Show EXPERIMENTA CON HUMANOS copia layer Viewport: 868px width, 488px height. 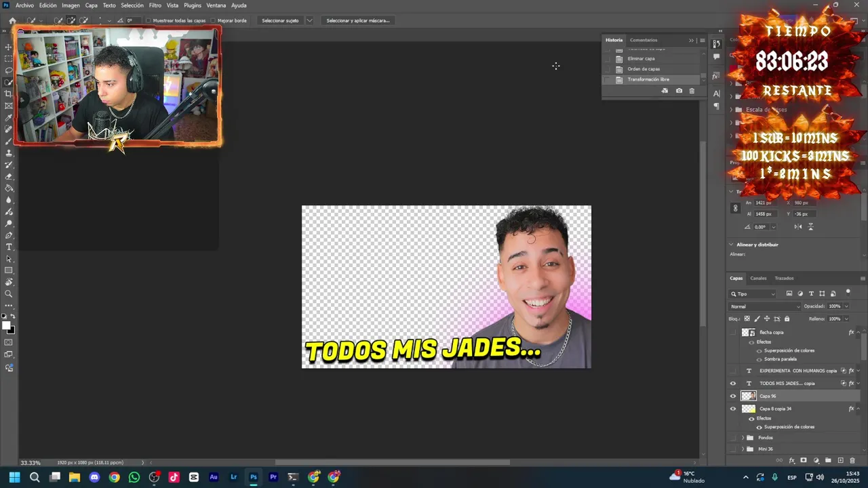[x=732, y=371]
